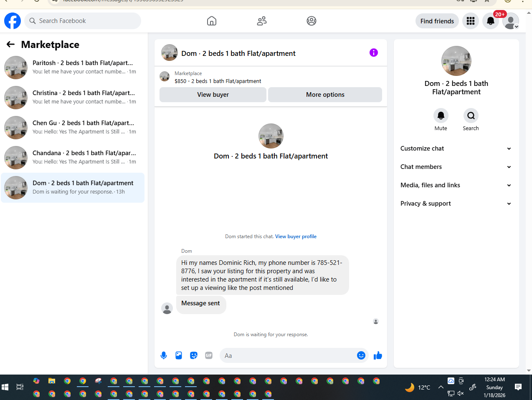Expand the Customize chat section

click(x=456, y=148)
